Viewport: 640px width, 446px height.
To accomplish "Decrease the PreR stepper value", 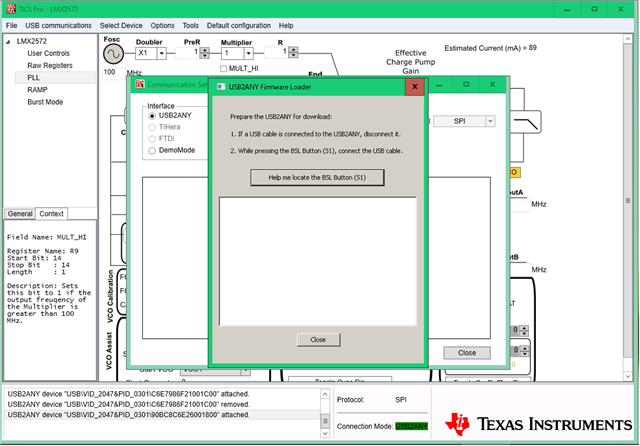I will (205, 56).
